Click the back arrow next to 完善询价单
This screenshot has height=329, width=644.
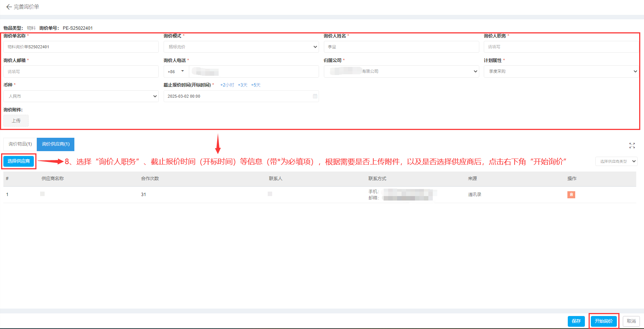[9, 7]
